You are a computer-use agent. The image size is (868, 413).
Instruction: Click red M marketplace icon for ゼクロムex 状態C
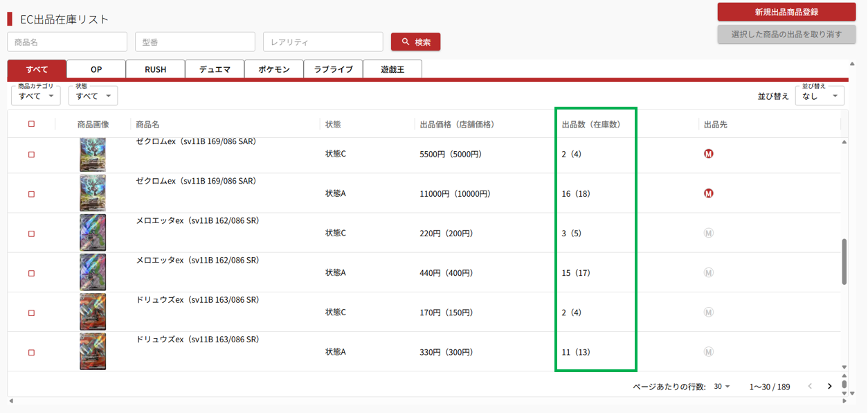coord(708,154)
